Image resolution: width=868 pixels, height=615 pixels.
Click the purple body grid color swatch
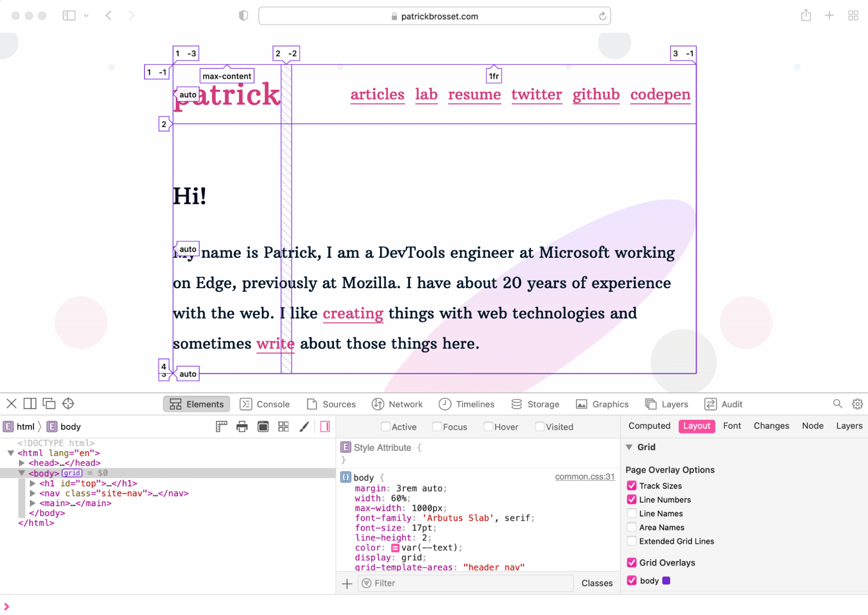tap(667, 580)
